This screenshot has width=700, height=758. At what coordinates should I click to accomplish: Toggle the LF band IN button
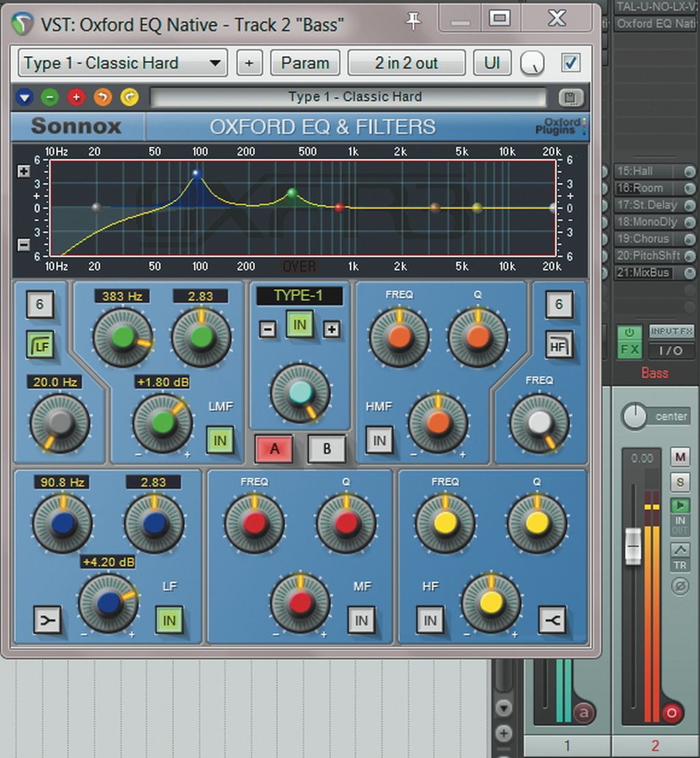[169, 619]
